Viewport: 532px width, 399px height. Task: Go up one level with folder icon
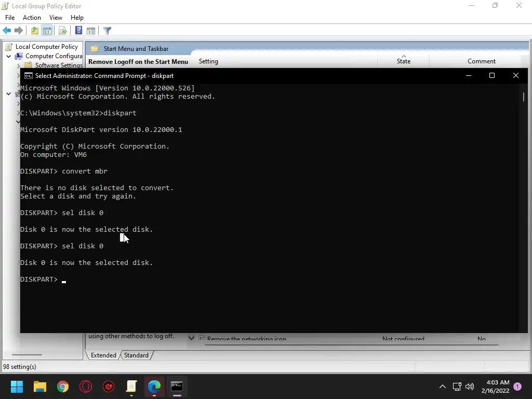coord(35,31)
